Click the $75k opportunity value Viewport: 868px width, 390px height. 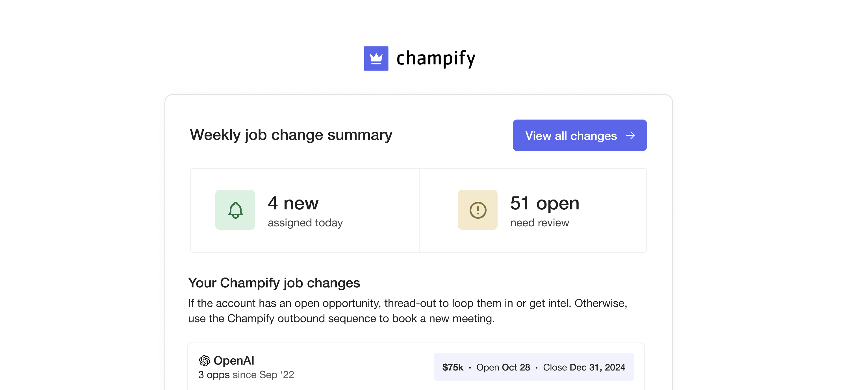pos(453,367)
